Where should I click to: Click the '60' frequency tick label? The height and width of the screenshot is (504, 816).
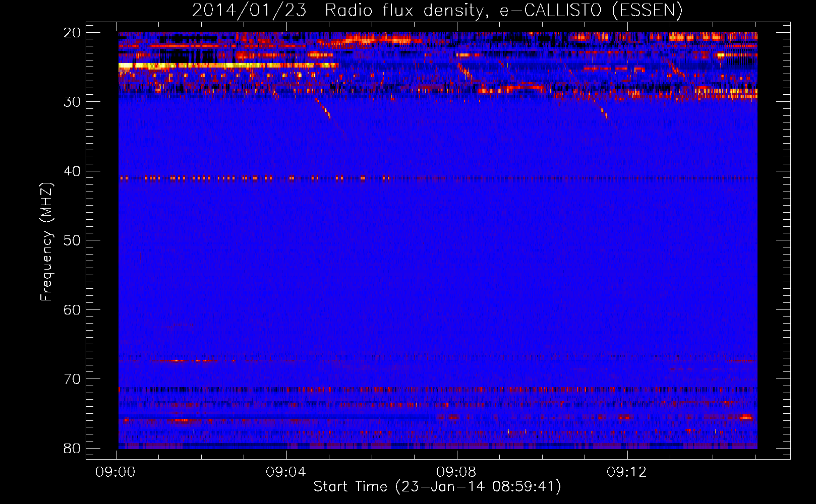click(x=72, y=310)
